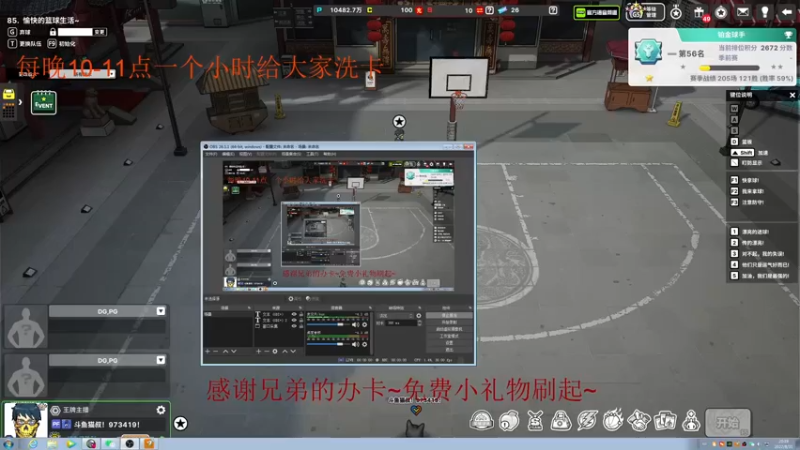Open the green EVENT calendar icon
Viewport: 800px width, 450px height.
click(x=43, y=103)
